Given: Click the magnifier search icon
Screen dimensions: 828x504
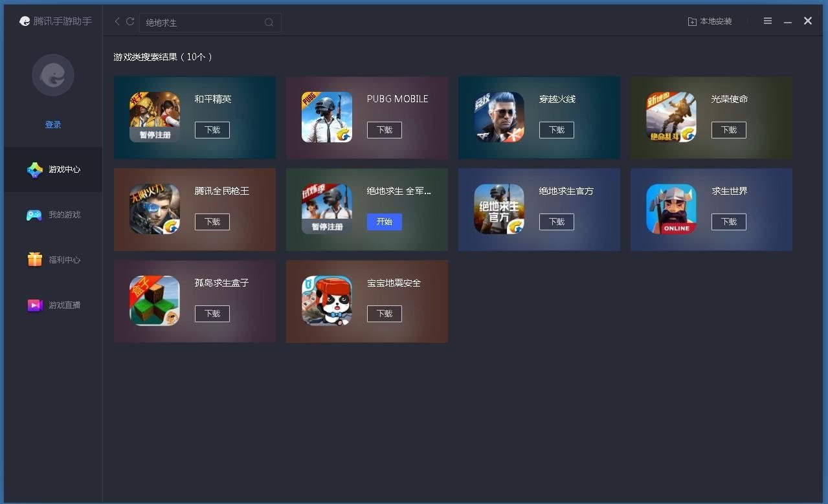Looking at the screenshot, I should [269, 23].
